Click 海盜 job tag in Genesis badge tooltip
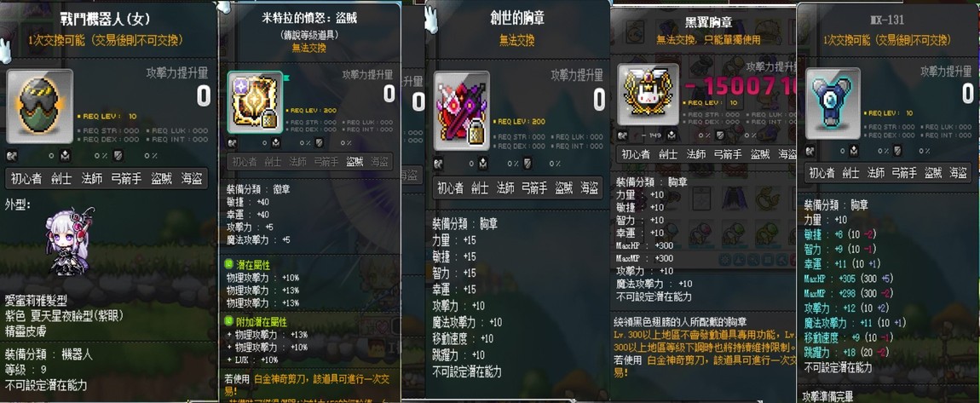Viewport: 980px width, 403px height. coord(590,187)
